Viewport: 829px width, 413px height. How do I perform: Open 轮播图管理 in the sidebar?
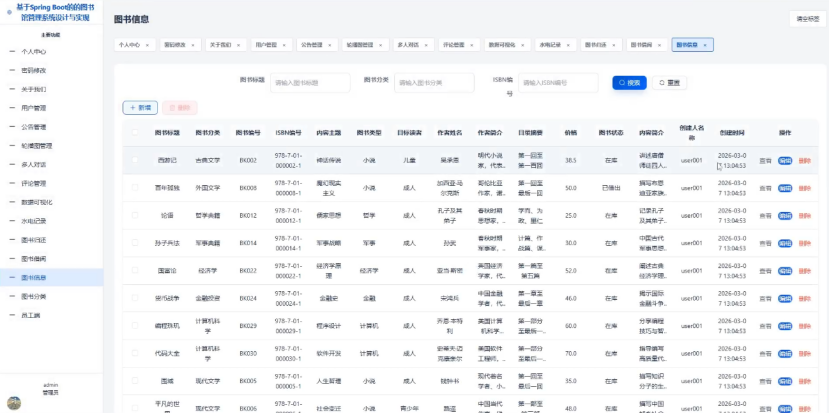51,145
